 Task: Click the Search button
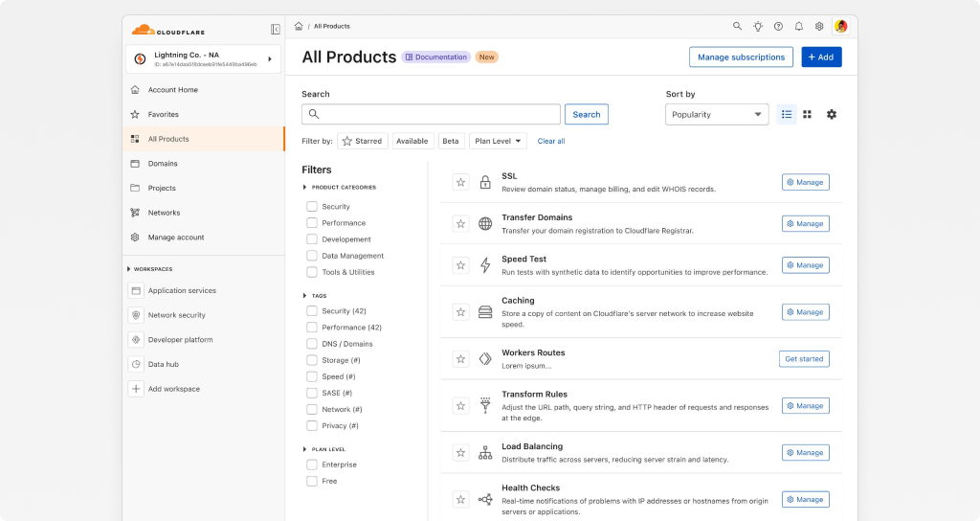[x=587, y=115]
